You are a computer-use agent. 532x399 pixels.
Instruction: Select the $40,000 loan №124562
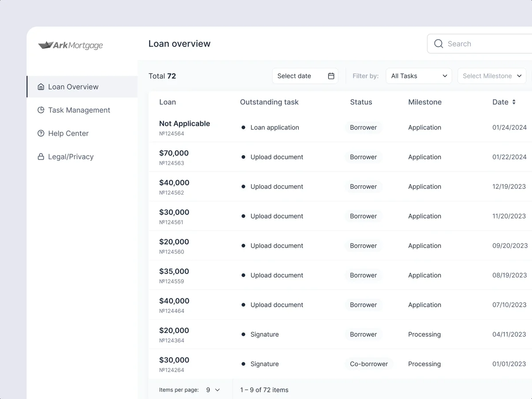pyautogui.click(x=174, y=187)
